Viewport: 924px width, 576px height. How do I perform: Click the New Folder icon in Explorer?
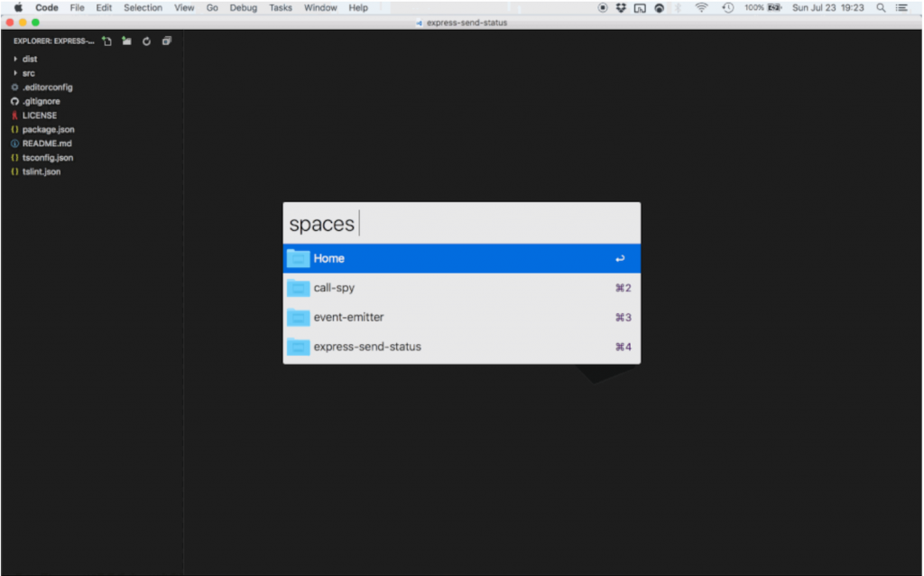[x=126, y=41]
